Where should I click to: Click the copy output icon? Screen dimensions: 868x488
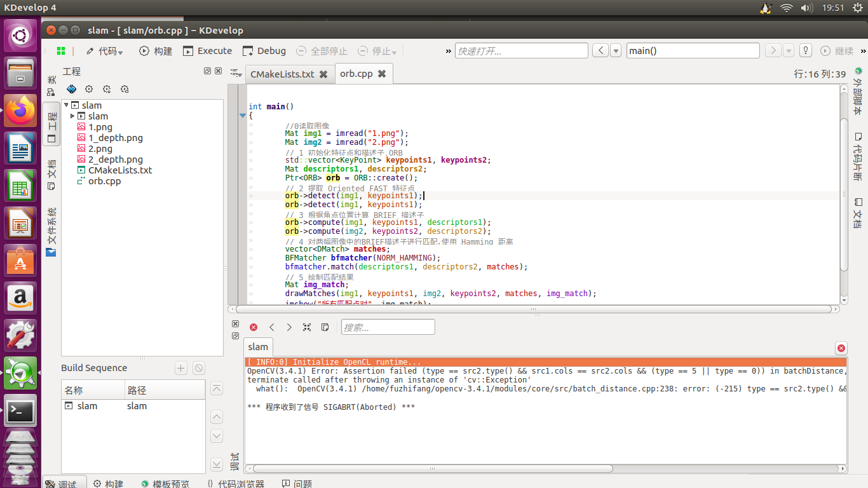click(x=325, y=327)
